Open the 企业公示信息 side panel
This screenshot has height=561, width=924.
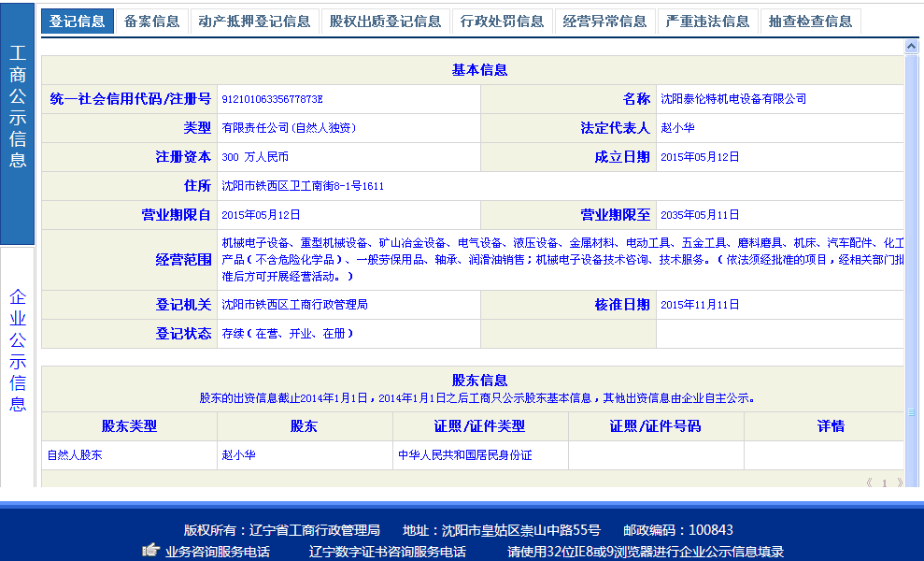[18, 351]
